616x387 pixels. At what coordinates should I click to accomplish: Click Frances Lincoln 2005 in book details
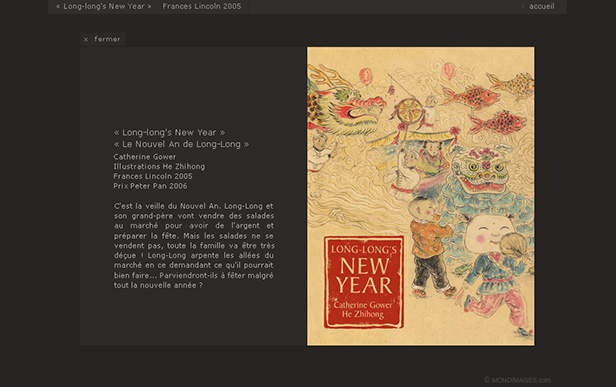(153, 176)
